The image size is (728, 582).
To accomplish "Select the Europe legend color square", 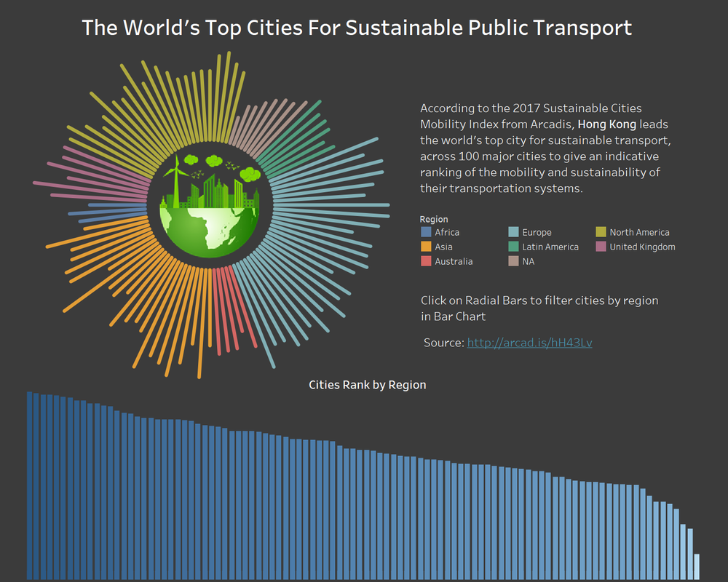I will coord(513,232).
